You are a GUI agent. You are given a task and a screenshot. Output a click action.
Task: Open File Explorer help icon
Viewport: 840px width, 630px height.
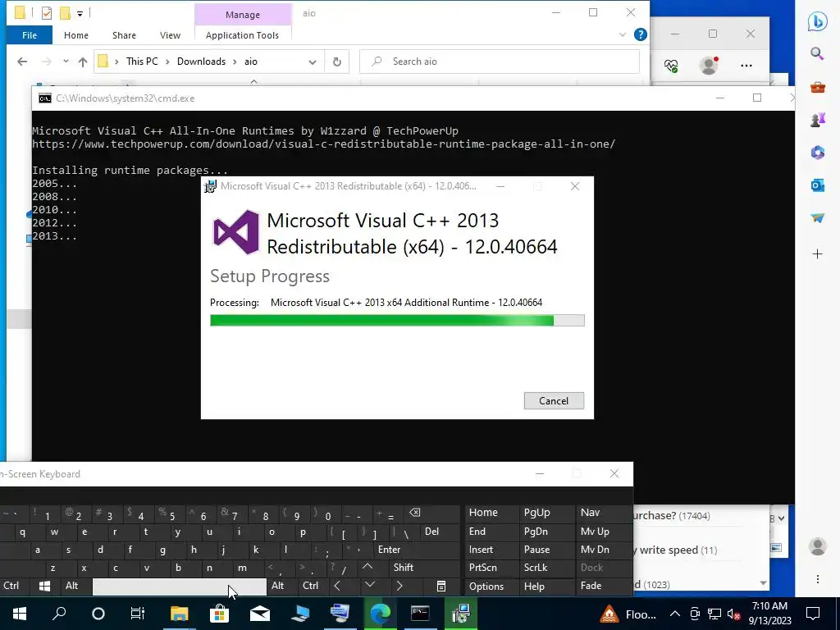tap(640, 34)
